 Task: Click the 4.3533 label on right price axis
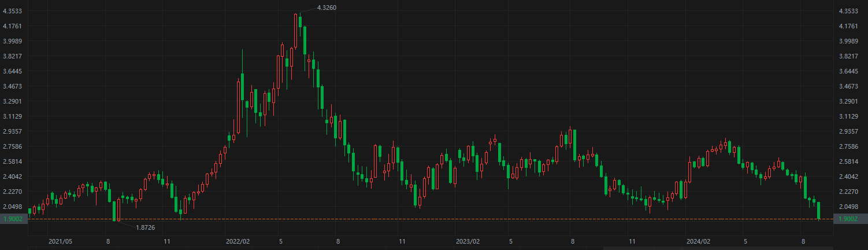click(847, 11)
